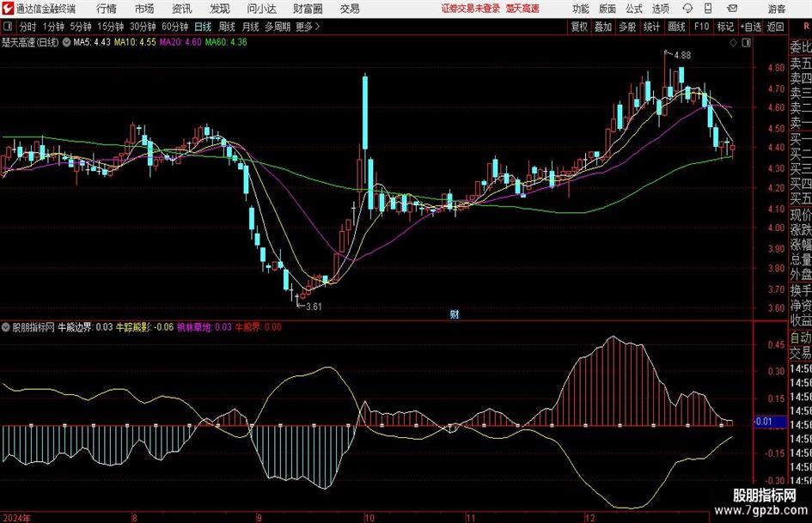The width and height of the screenshot is (812, 523).
Task: Expand sub-chart indicator dropdown beside 股朋指标网
Action: pyautogui.click(x=6, y=327)
